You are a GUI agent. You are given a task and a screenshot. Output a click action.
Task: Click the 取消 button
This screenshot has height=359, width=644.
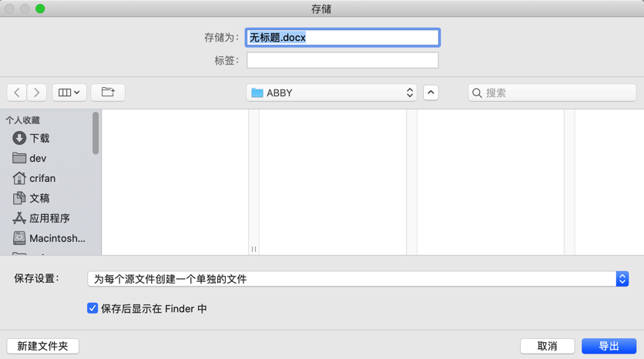point(547,346)
